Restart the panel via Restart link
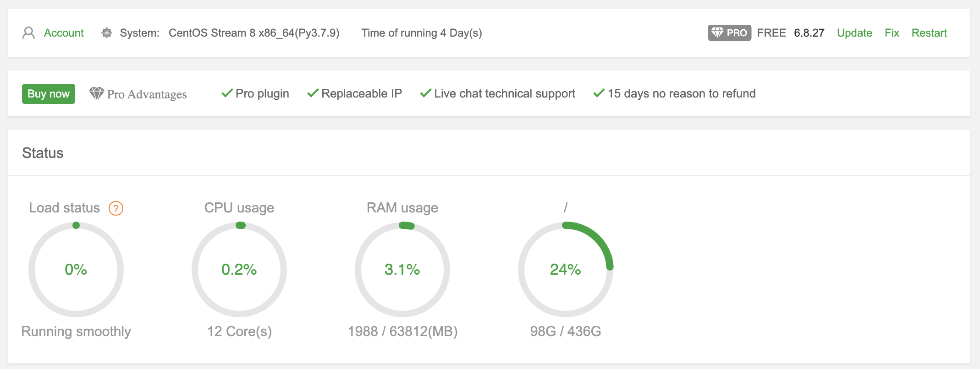Screen dimensions: 980x369 tap(929, 33)
